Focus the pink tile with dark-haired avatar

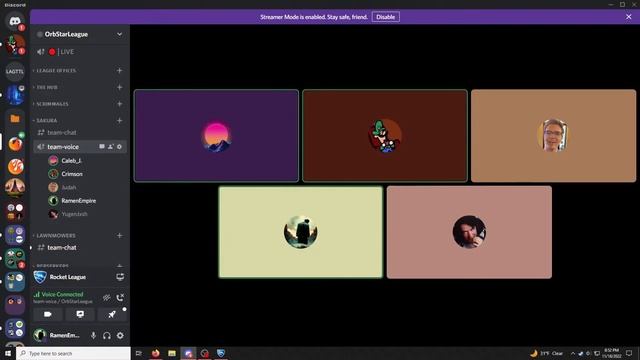[x=469, y=232]
